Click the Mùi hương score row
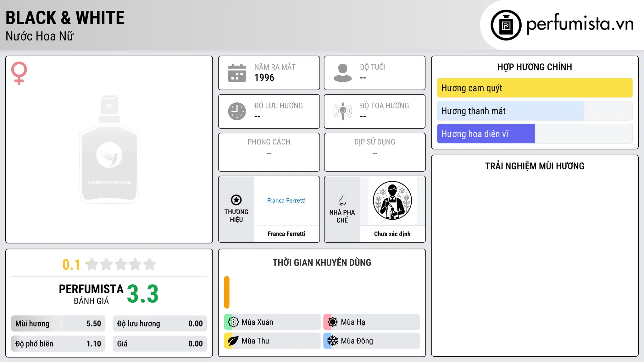The height and width of the screenshot is (362, 644). tap(58, 324)
